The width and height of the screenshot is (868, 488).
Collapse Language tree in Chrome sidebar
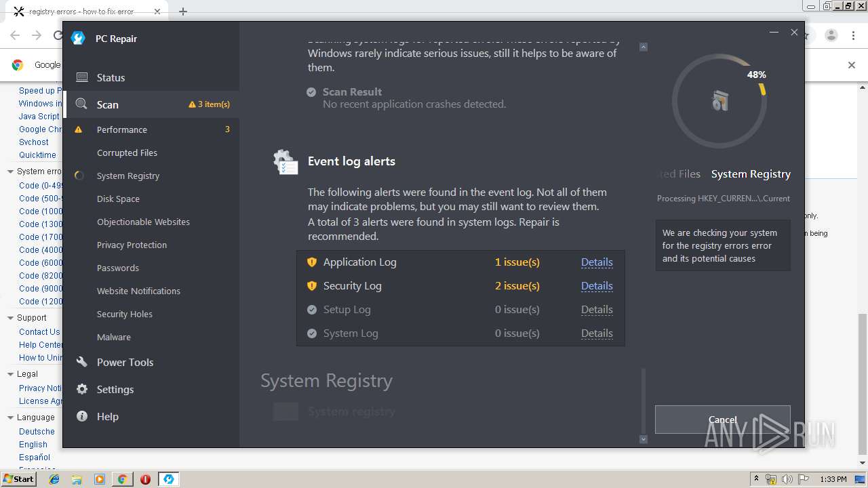point(10,418)
